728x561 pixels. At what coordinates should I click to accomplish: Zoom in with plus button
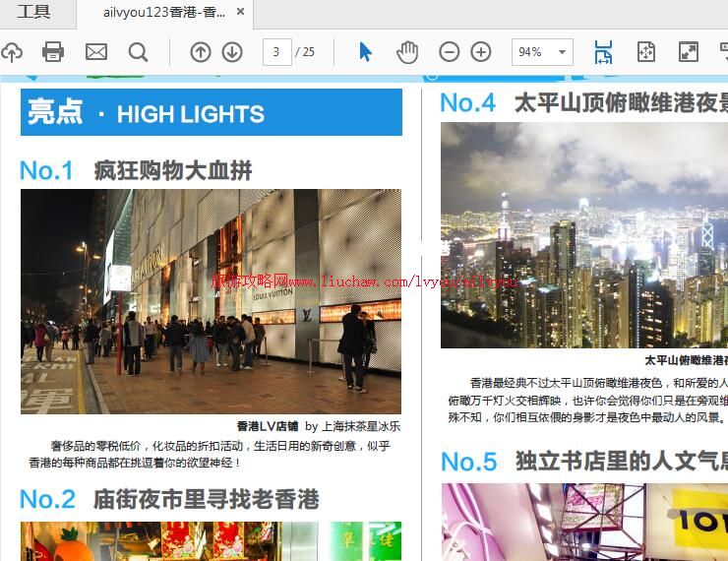click(481, 52)
